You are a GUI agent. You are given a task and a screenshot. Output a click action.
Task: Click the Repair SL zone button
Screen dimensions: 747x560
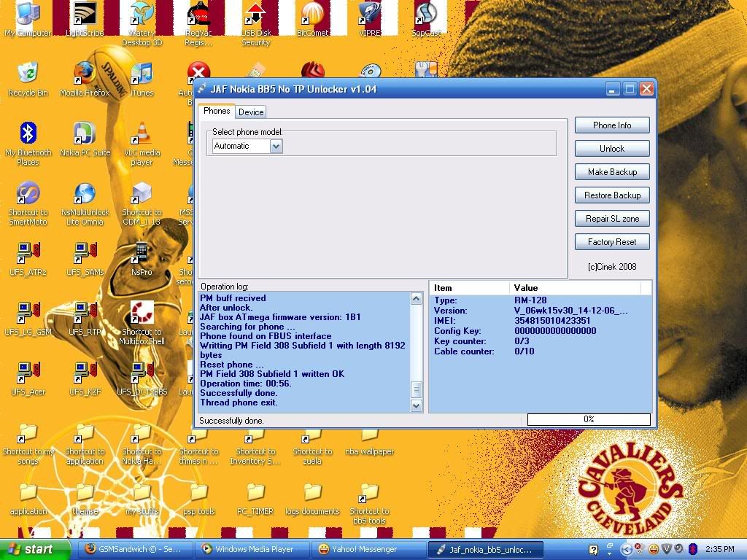[611, 219]
